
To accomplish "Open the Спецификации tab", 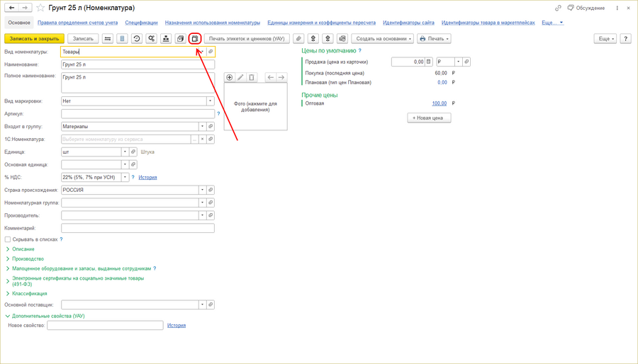I will [x=141, y=23].
